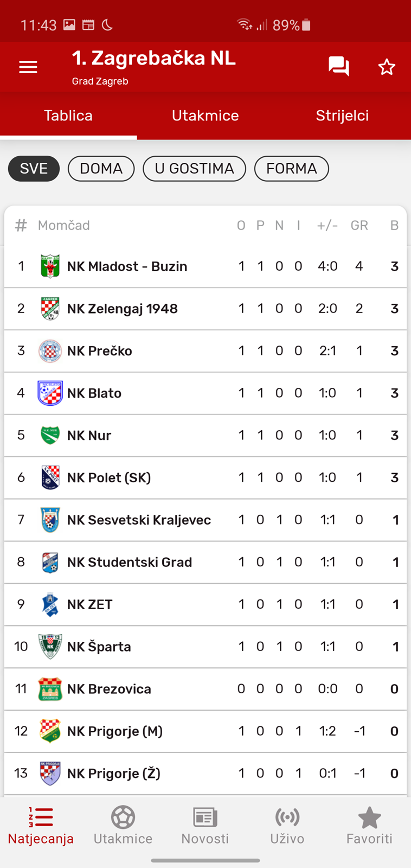The width and height of the screenshot is (411, 868).
Task: Open Novosti news in bottom navigation
Action: click(205, 826)
